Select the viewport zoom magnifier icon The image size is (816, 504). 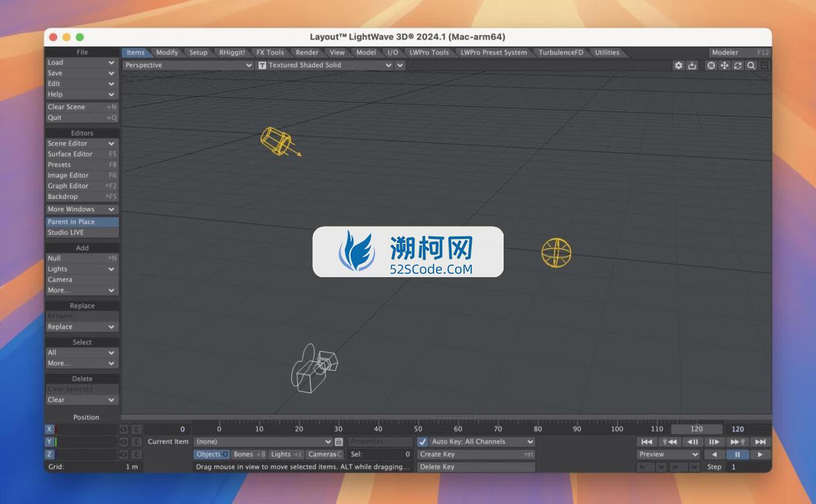click(x=752, y=65)
